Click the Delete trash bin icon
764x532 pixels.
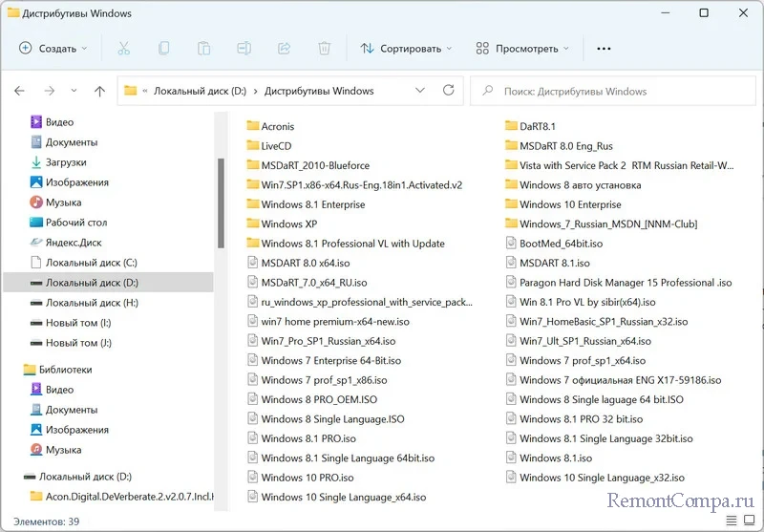[x=325, y=48]
